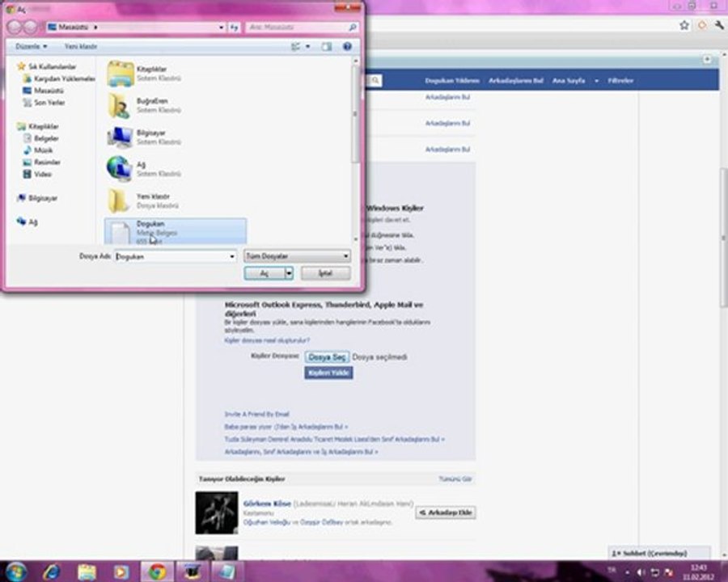Viewport: 728px width, 582px height.
Task: Select Sık Kullanılanlar in navigation pane
Action: [x=52, y=67]
